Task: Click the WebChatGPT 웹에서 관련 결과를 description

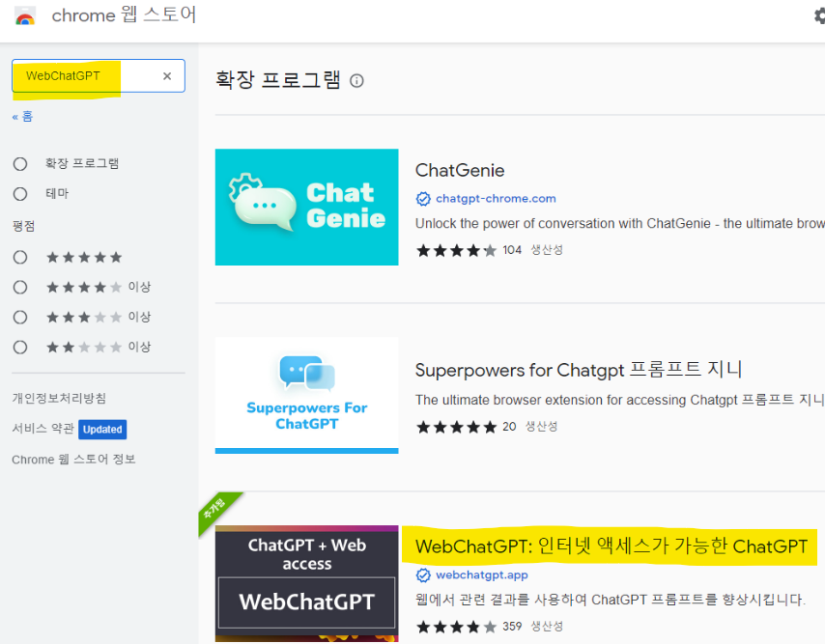Action: 611,600
